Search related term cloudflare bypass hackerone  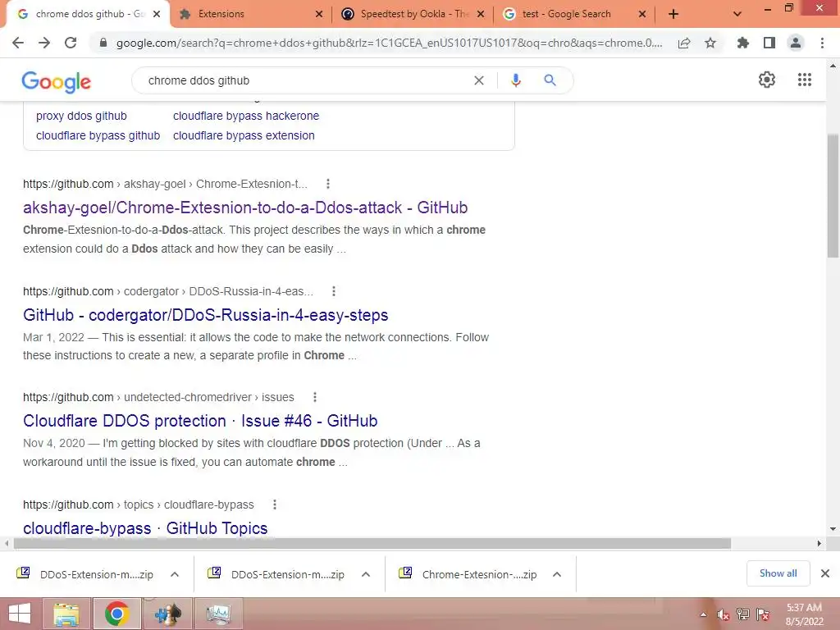[246, 116]
